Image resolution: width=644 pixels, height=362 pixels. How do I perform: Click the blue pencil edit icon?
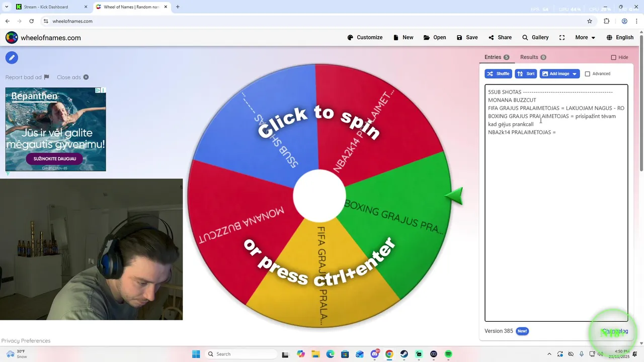click(x=12, y=58)
